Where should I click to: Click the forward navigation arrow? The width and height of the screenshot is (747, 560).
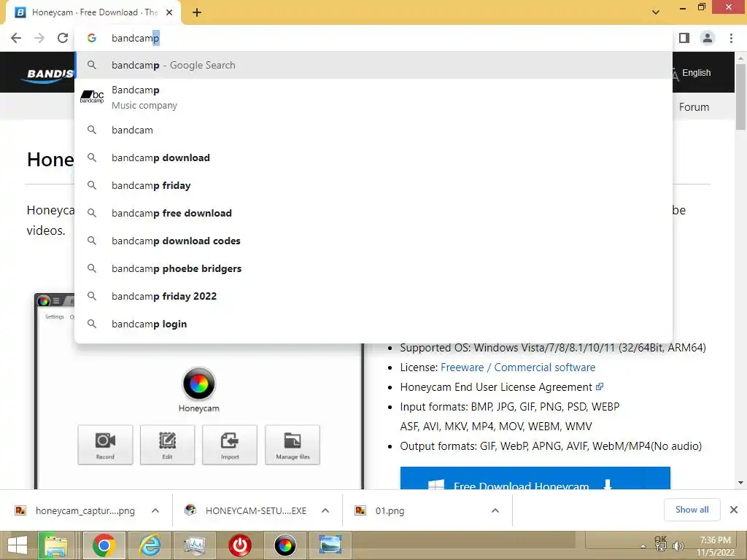(39, 38)
